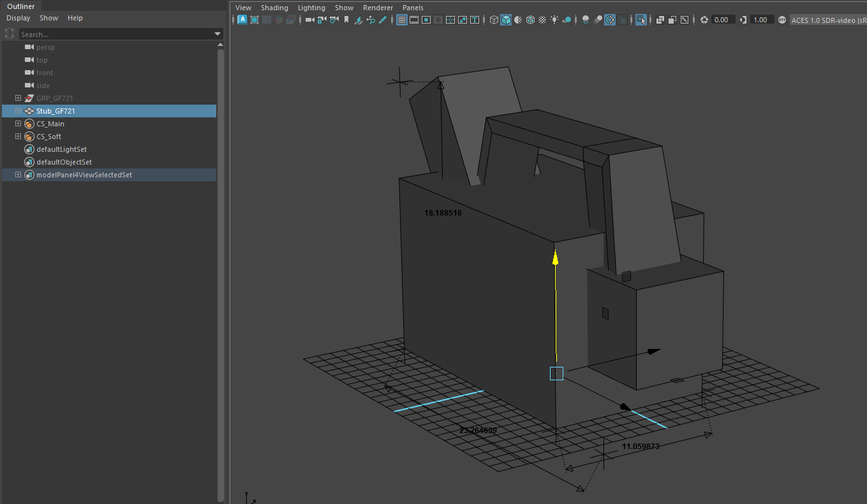Expand the Stub_GF721 node

pyautogui.click(x=18, y=110)
